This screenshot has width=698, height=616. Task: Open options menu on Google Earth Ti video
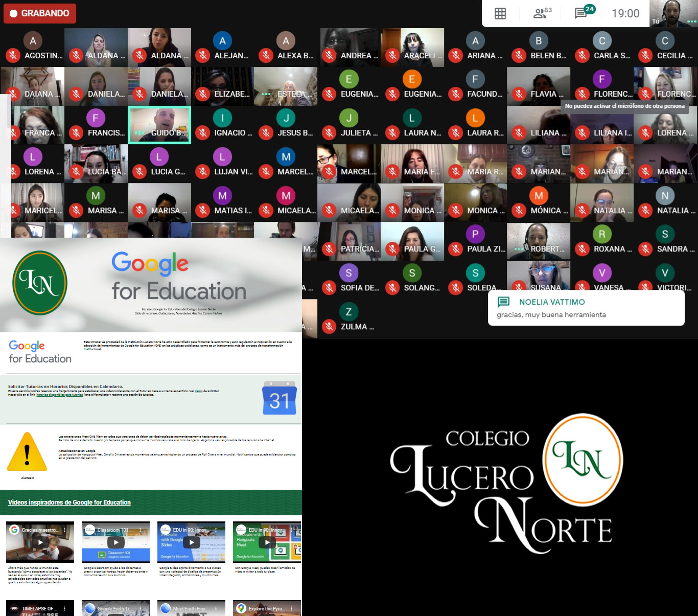141,608
